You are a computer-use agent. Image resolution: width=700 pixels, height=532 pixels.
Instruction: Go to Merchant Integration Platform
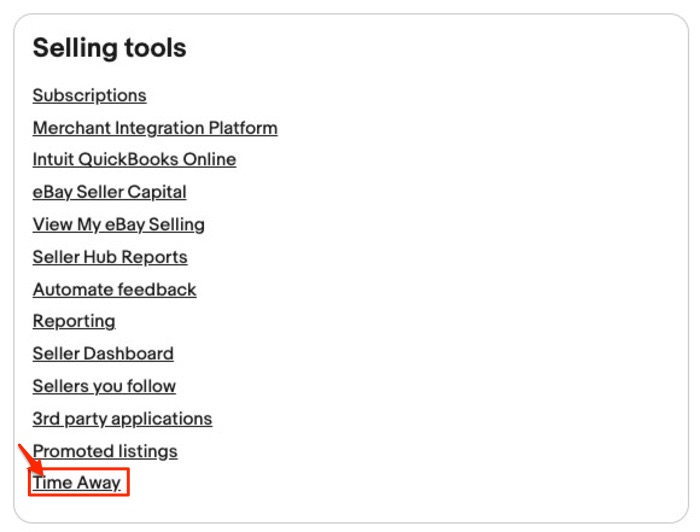pos(155,128)
